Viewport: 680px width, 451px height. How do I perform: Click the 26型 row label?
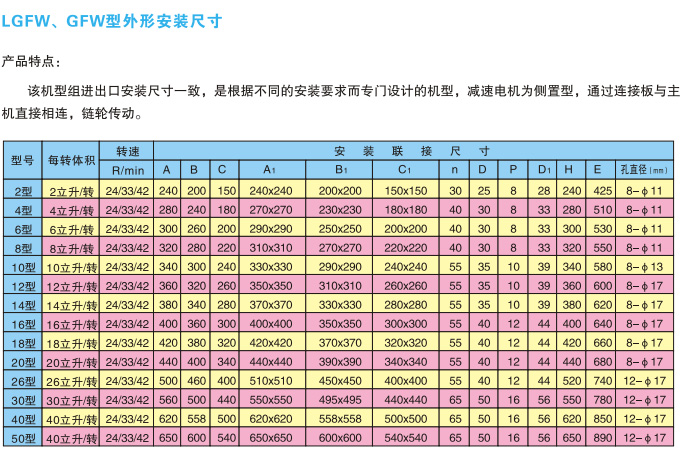(x=22, y=381)
